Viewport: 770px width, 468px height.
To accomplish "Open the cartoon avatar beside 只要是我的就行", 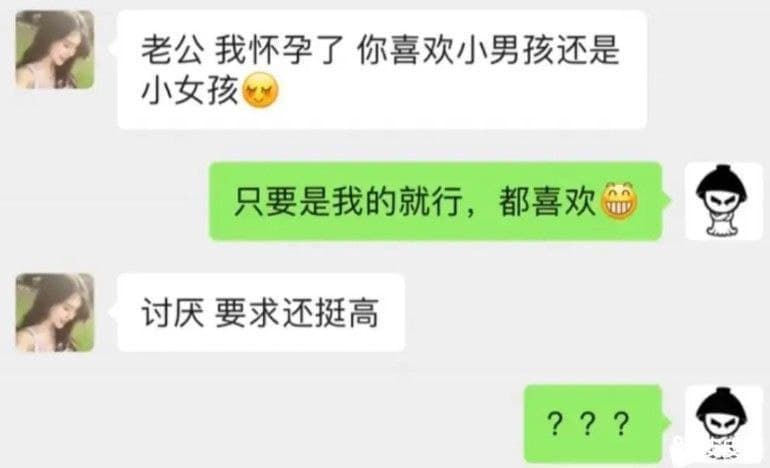I will (x=723, y=201).
